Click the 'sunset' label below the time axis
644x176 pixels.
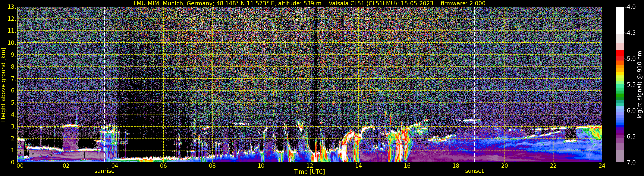474,171
